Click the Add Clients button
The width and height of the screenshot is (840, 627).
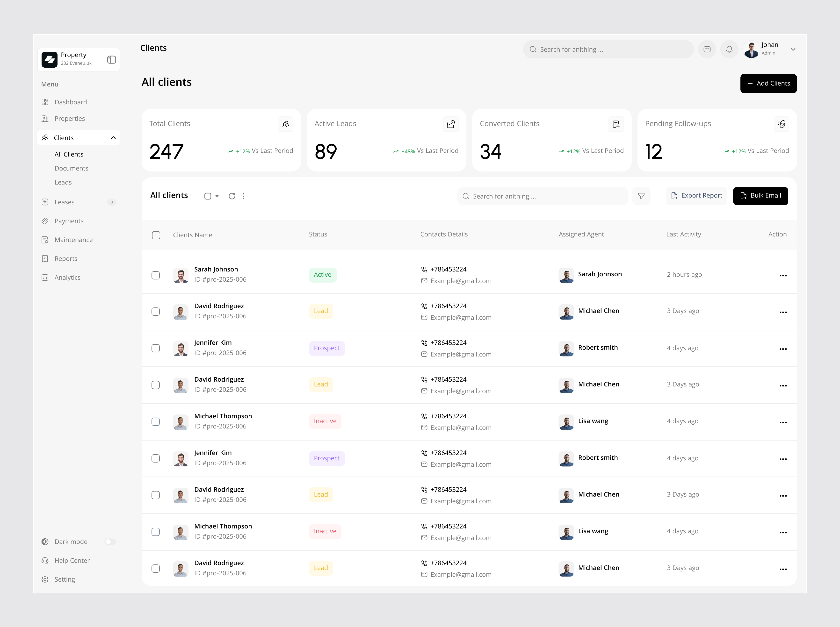tap(768, 84)
